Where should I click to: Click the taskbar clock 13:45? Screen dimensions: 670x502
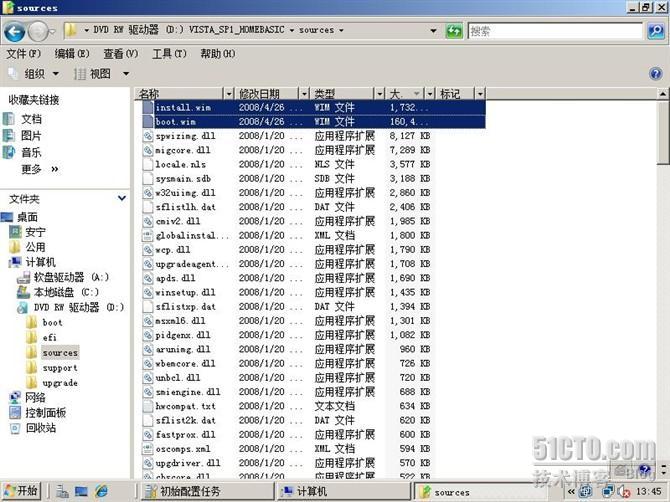pyautogui.click(x=648, y=491)
